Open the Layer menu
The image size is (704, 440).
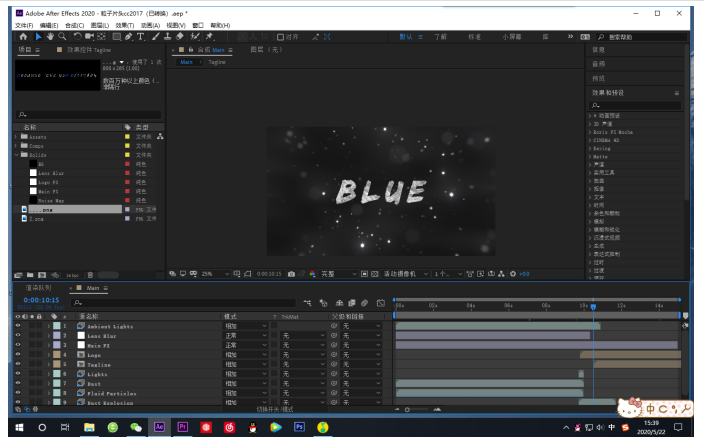[100, 25]
